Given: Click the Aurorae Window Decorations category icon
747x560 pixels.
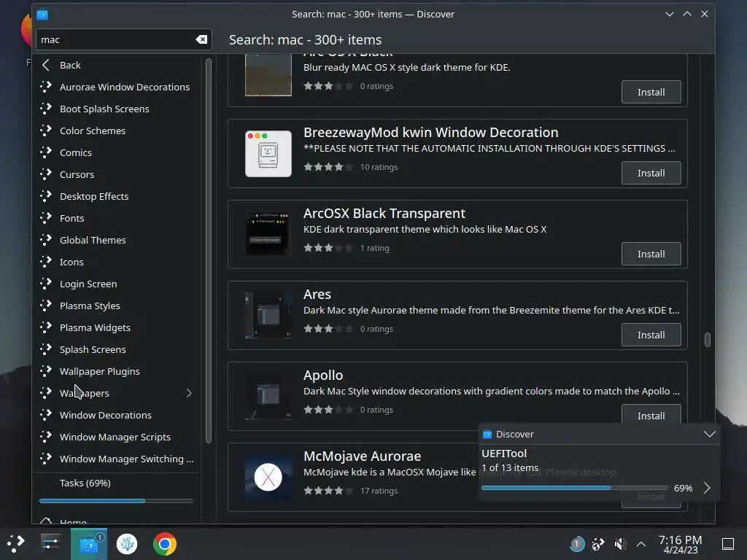Looking at the screenshot, I should point(46,87).
